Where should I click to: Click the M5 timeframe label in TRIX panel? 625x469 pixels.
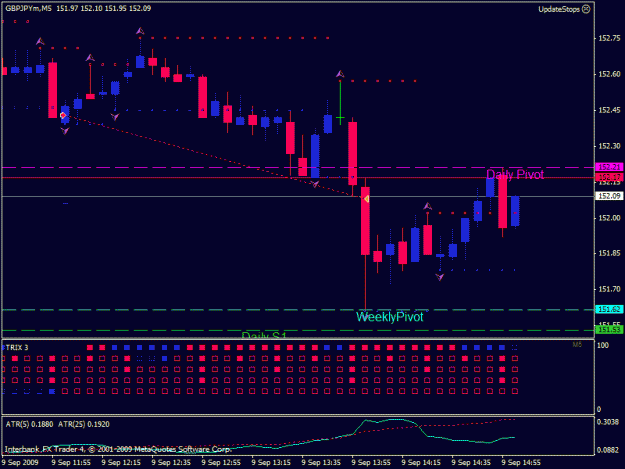(x=577, y=345)
